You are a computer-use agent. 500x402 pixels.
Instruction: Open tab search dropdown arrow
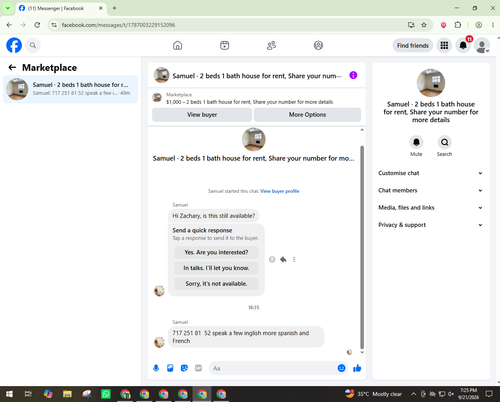(x=7, y=8)
